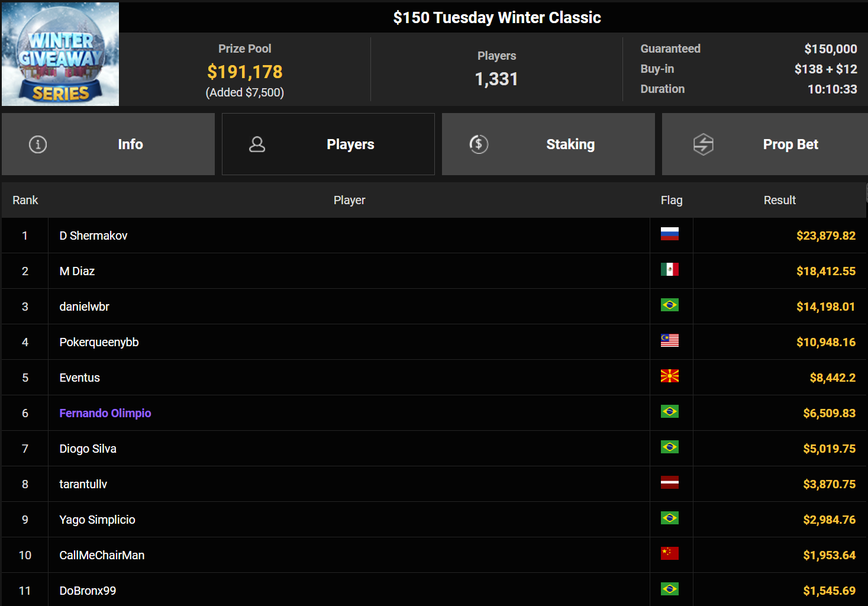Select player D Shermakov's name
This screenshot has width=868, height=606.
tap(93, 236)
